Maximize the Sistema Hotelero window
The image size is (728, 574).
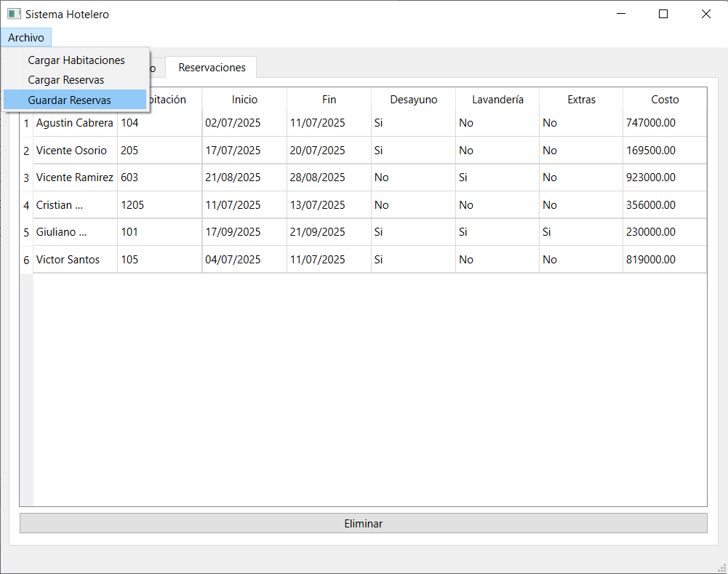(x=663, y=14)
